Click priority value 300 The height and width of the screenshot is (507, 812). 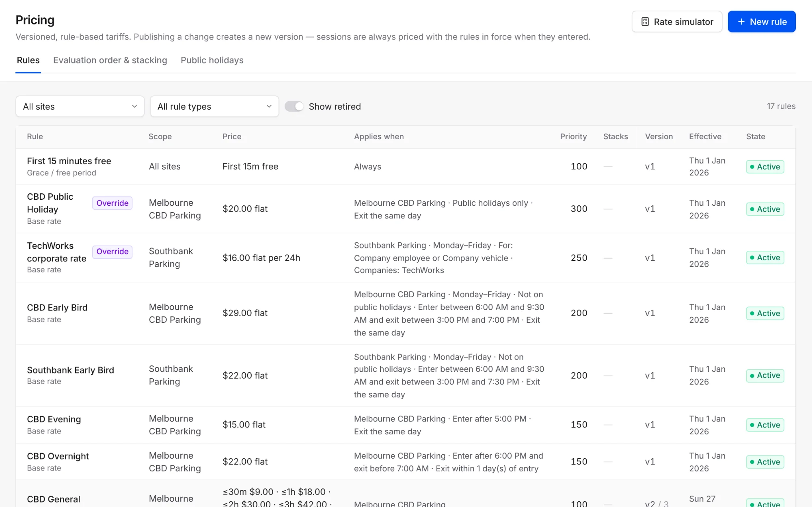579,209
